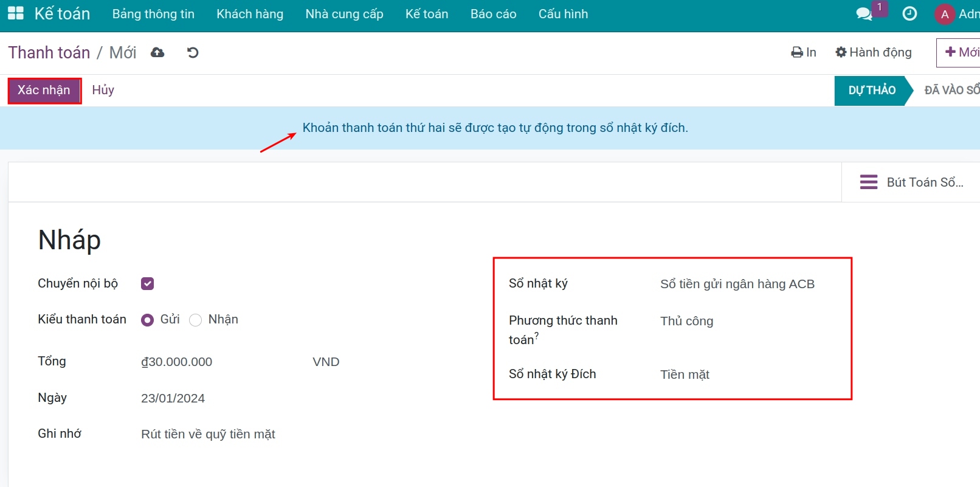Open the Hành động actions dropdown
Viewport: 980px width, 487px height.
click(874, 52)
